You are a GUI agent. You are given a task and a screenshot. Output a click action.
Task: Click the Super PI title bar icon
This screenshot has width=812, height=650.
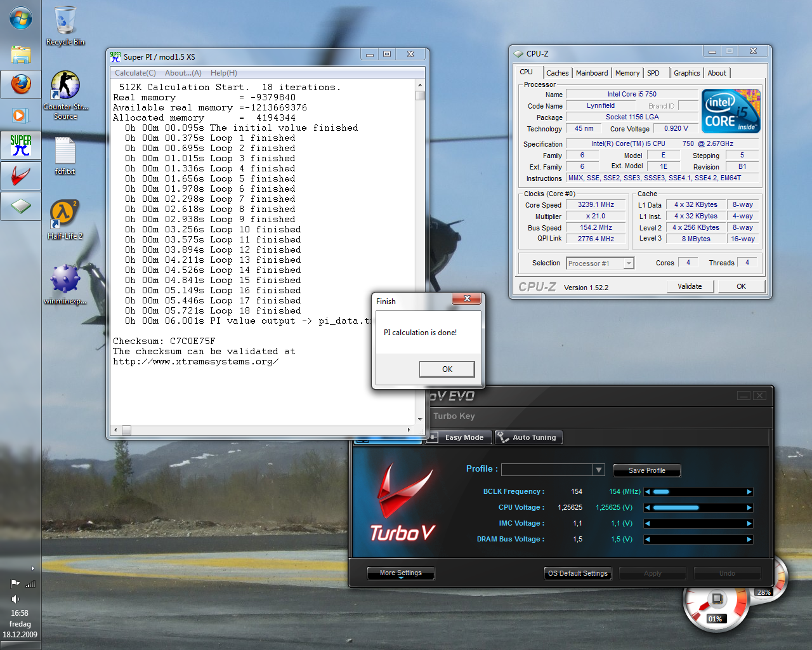(x=115, y=56)
